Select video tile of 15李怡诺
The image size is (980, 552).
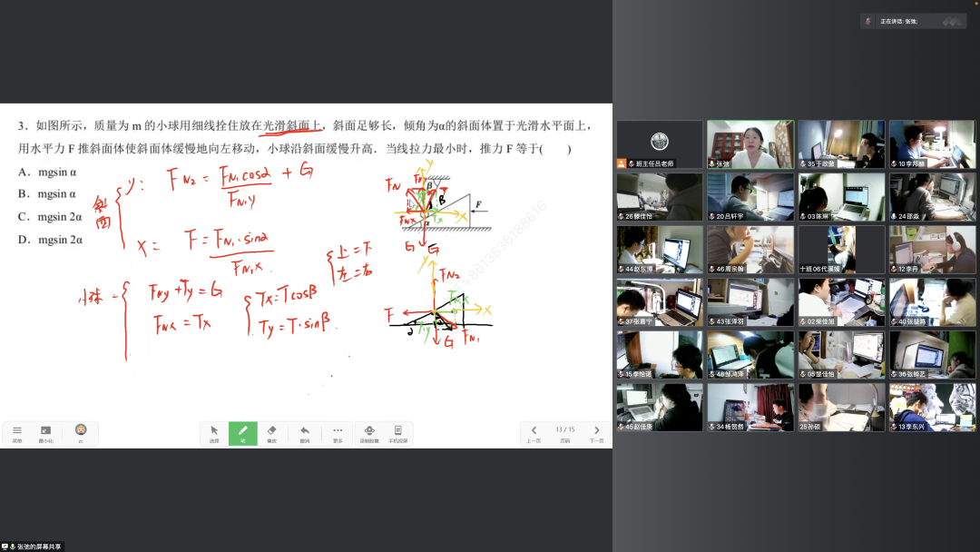pyautogui.click(x=660, y=354)
